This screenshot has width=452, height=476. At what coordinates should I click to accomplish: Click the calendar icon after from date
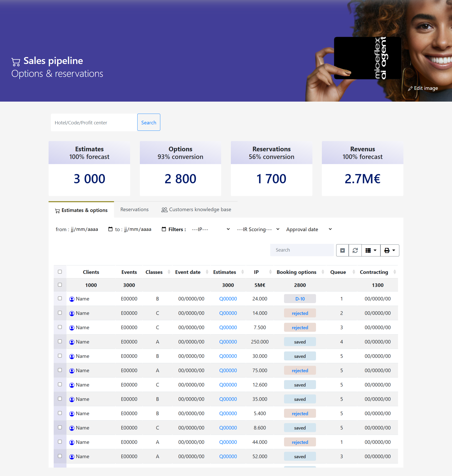click(x=110, y=229)
